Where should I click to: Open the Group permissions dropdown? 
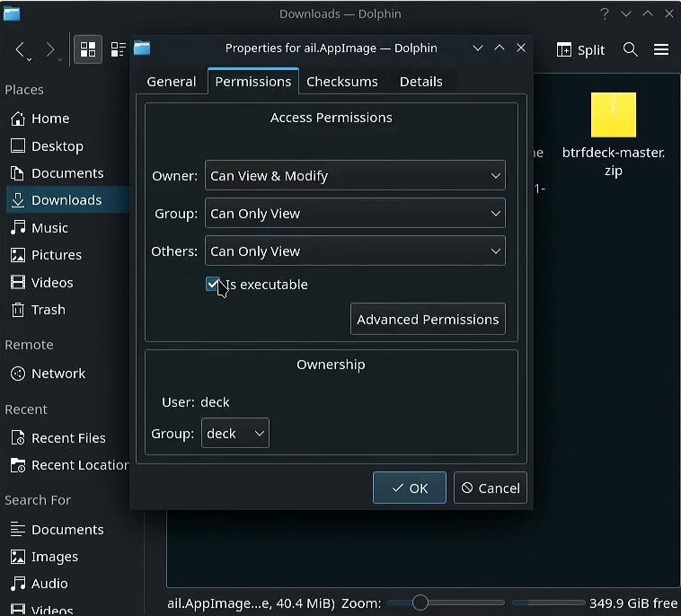pos(355,213)
